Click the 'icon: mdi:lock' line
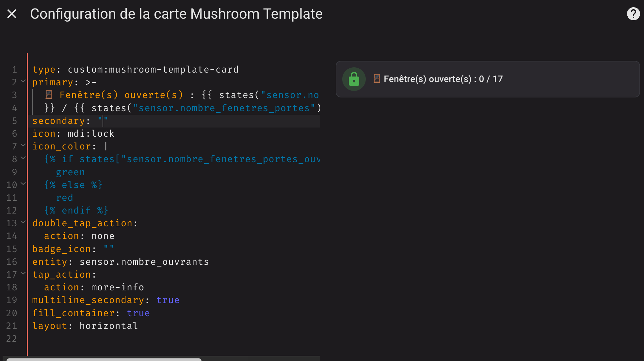The width and height of the screenshot is (644, 361). click(x=73, y=134)
